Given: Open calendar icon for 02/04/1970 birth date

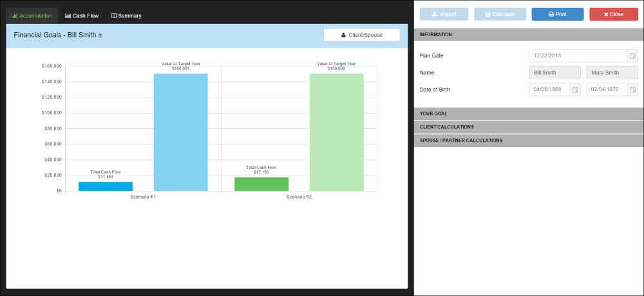Looking at the screenshot, I should 633,89.
